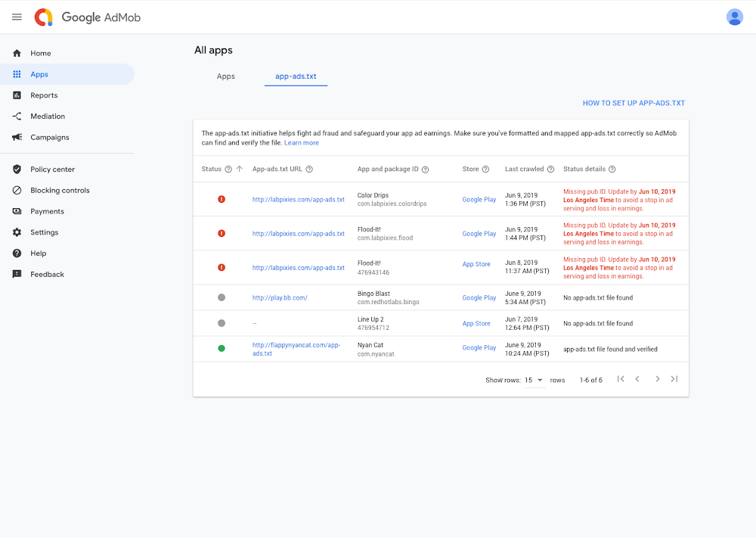
Task: Click the gray status dot for Bingo Blast
Action: [222, 297]
